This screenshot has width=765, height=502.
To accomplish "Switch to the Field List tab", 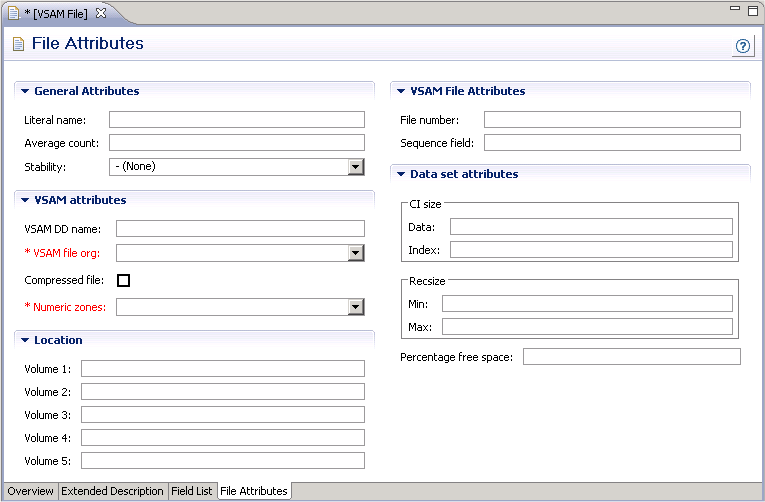I will (192, 491).
